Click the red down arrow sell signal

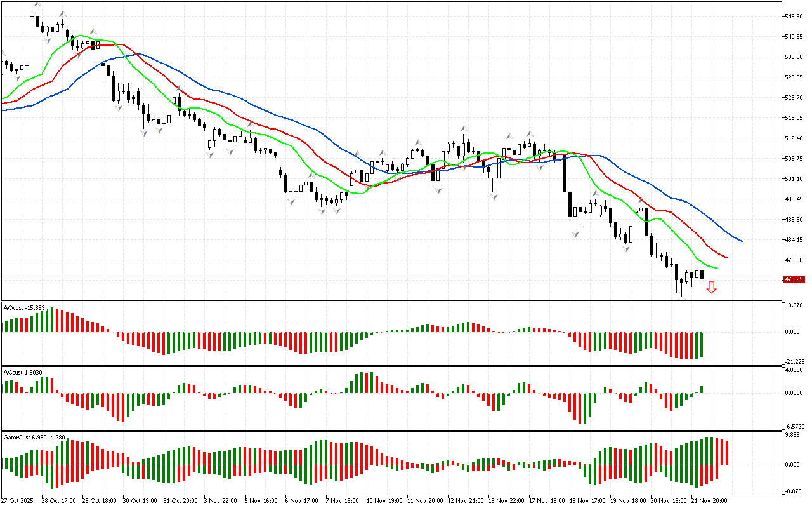tap(712, 288)
